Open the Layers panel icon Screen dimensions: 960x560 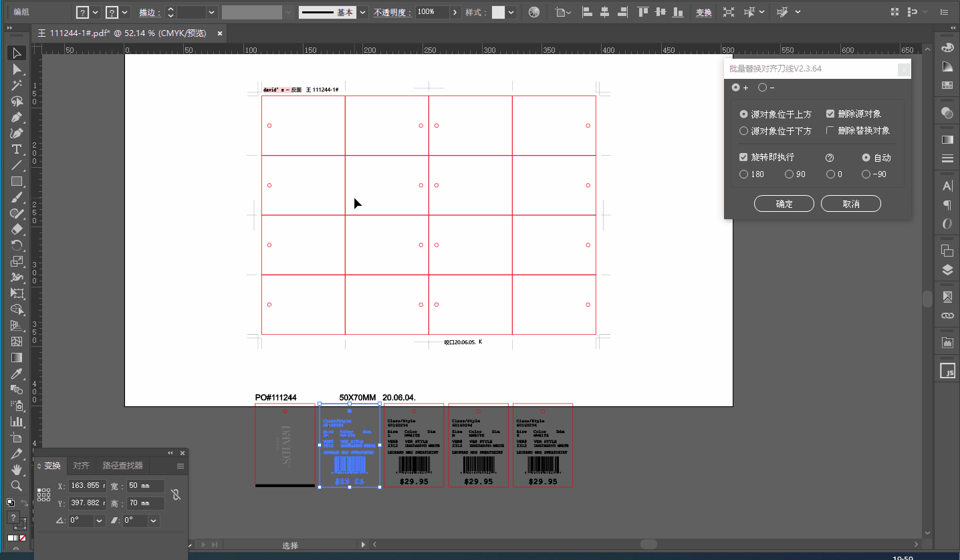(x=947, y=269)
